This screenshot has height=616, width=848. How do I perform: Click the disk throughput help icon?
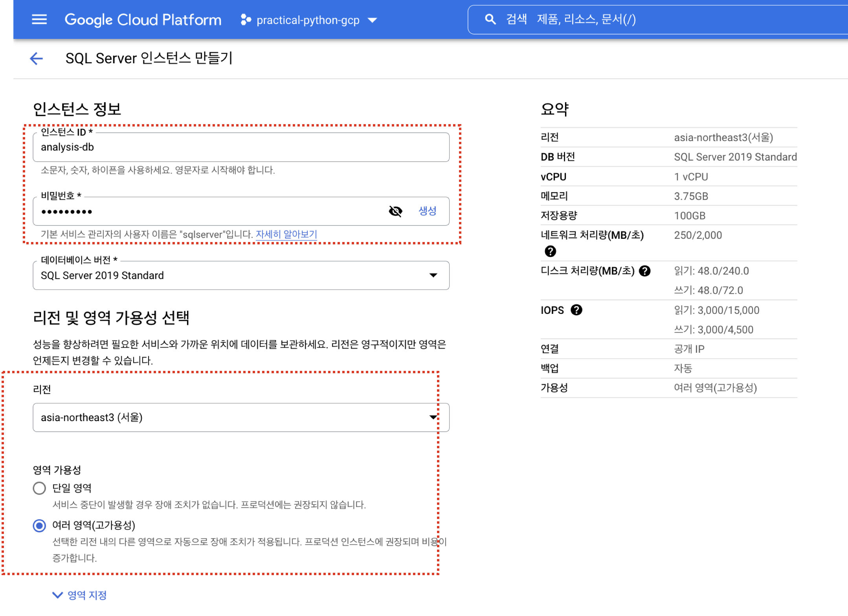(x=645, y=271)
